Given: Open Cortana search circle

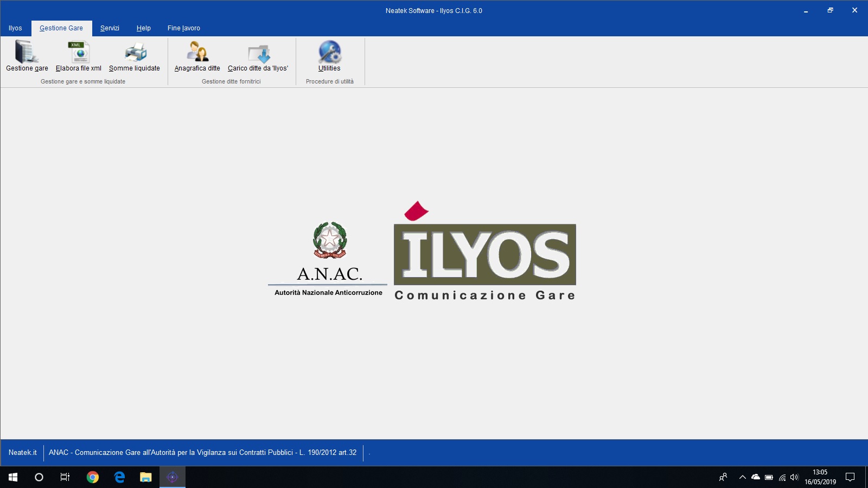Looking at the screenshot, I should [39, 477].
